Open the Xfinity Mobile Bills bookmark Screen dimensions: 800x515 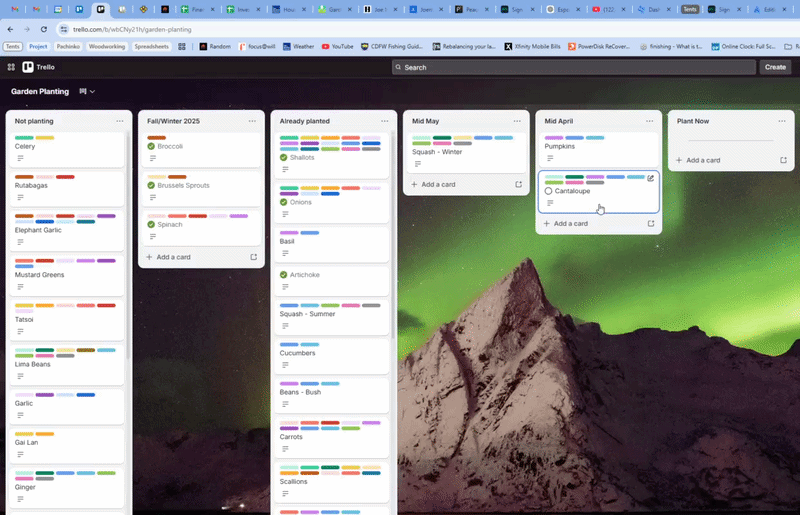533,46
